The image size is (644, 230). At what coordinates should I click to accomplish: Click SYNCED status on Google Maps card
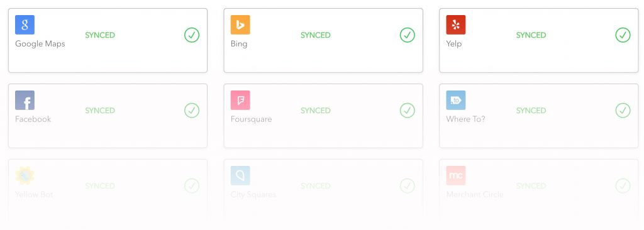click(100, 35)
